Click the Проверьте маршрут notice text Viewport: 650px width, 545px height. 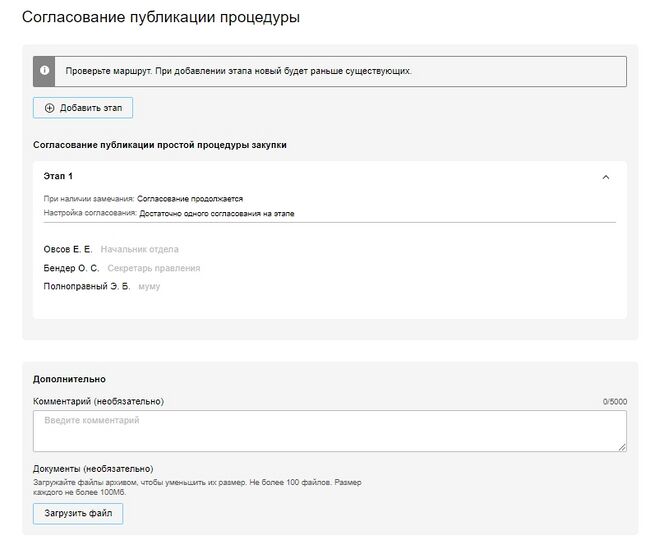238,71
